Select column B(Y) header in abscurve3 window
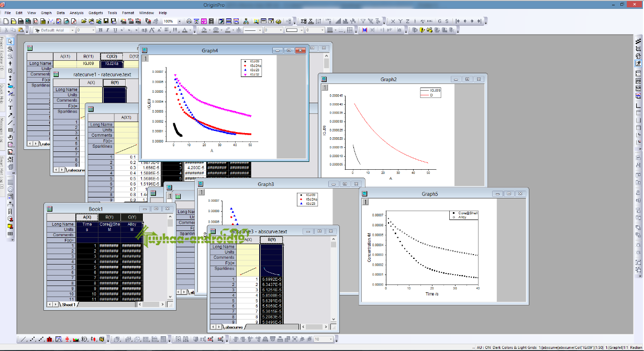 tap(272, 239)
